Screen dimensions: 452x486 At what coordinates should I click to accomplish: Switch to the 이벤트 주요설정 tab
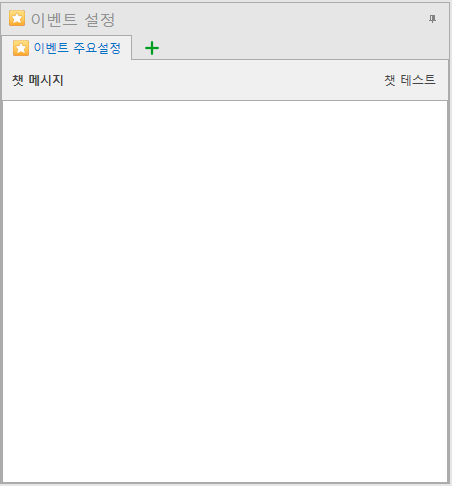(67, 48)
